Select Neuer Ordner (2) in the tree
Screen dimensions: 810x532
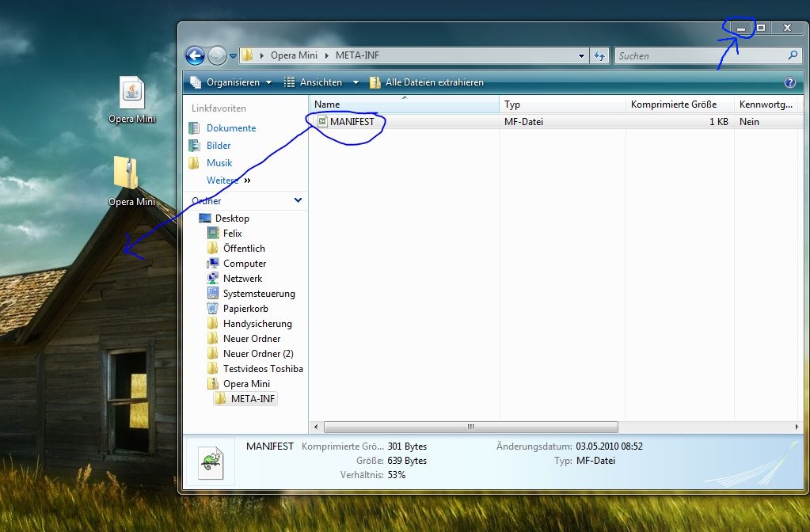[x=258, y=354]
